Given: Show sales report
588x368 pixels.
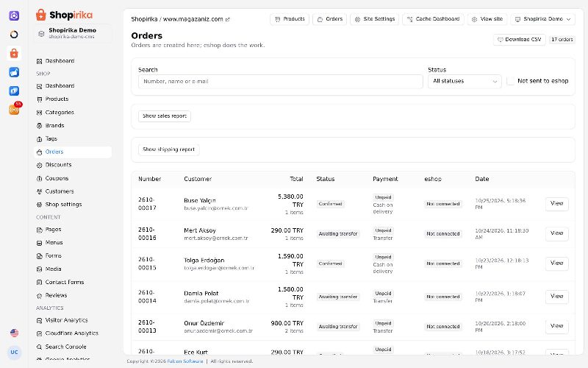Looking at the screenshot, I should [165, 116].
